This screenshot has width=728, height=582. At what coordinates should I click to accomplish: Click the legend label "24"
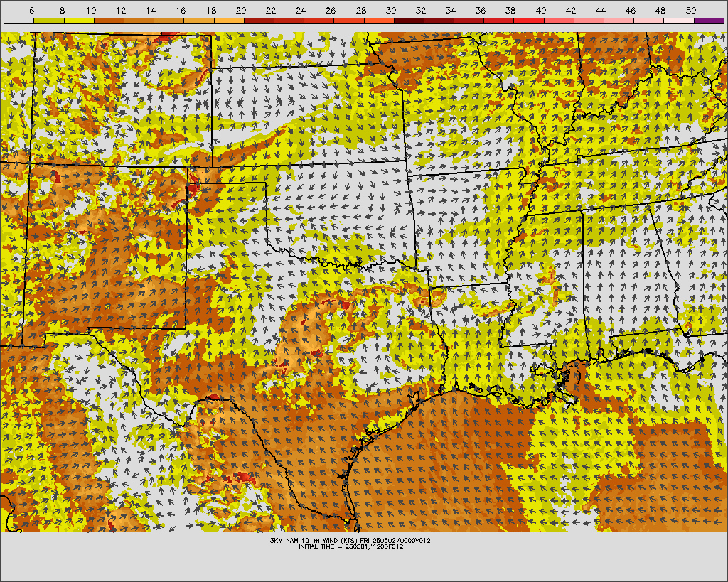tap(301, 10)
